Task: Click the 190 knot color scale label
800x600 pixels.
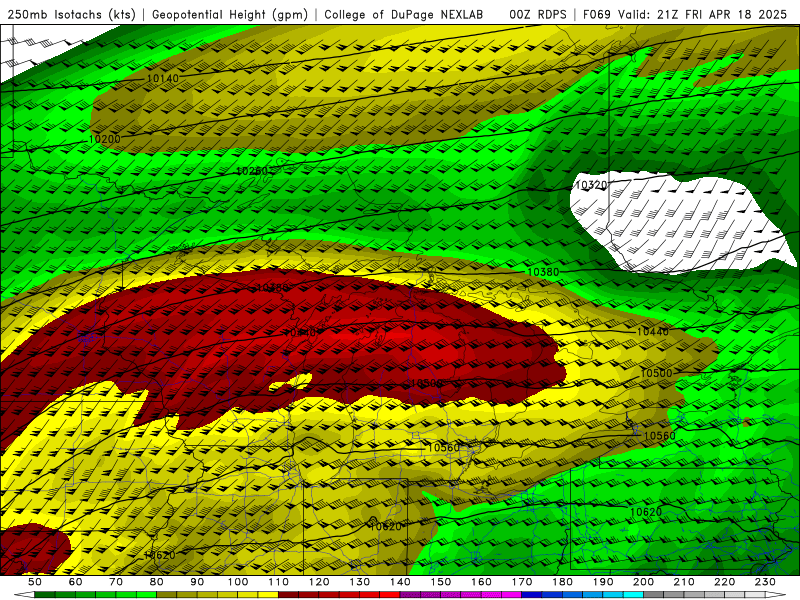Action: click(603, 582)
